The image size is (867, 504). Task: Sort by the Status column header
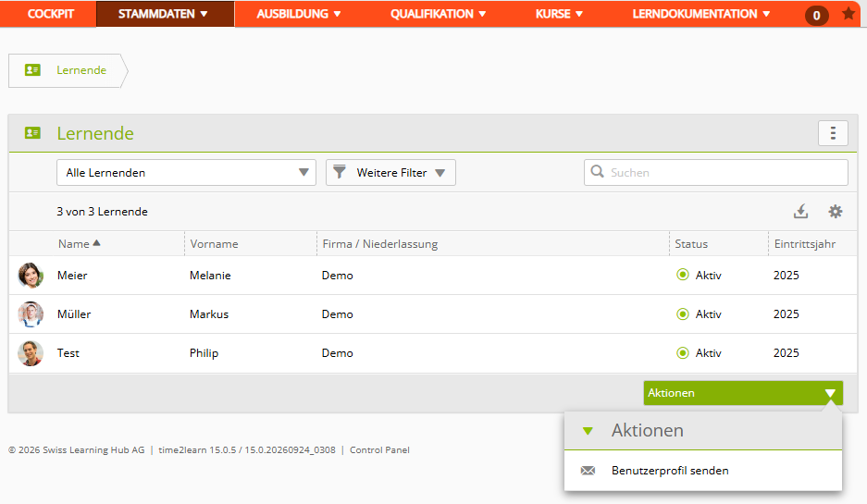click(691, 244)
